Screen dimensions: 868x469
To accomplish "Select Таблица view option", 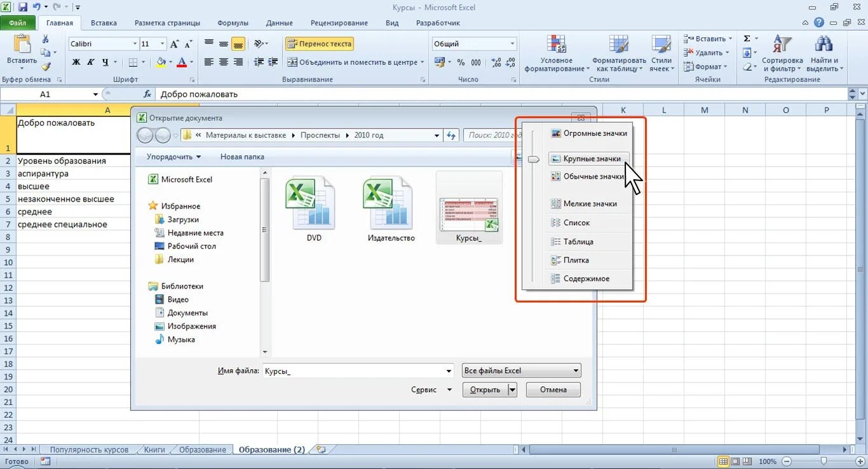I will click(x=589, y=241).
